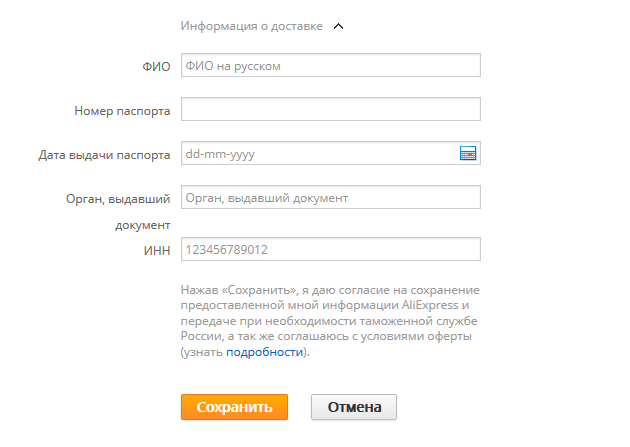This screenshot has width=630, height=447.
Task: Save the form with Сохранить
Action: pos(234,407)
